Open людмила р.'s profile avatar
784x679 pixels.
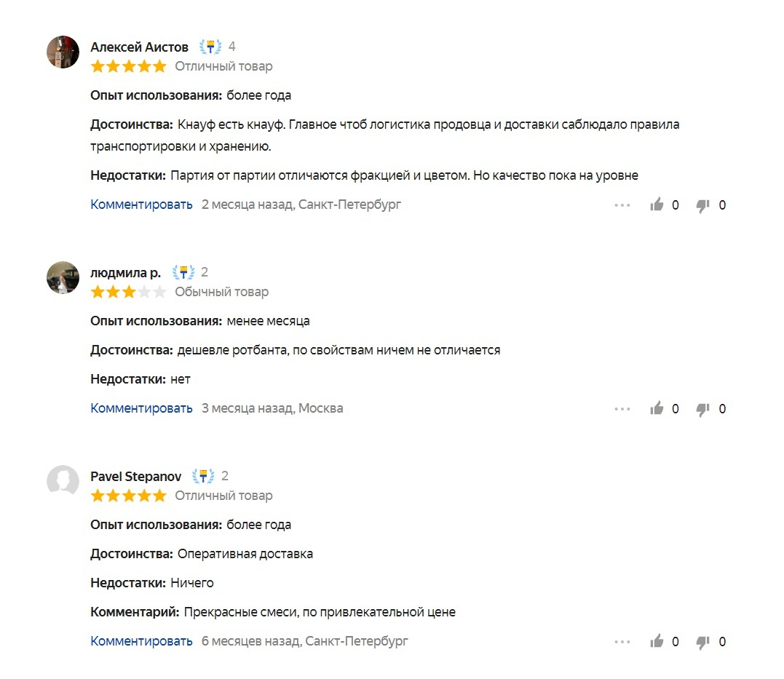click(x=63, y=277)
